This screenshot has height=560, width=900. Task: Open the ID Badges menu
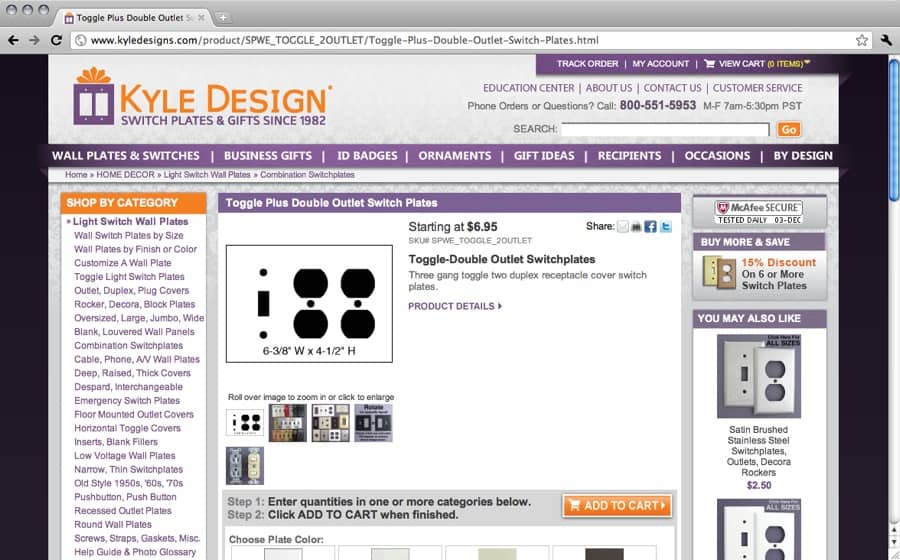(367, 155)
